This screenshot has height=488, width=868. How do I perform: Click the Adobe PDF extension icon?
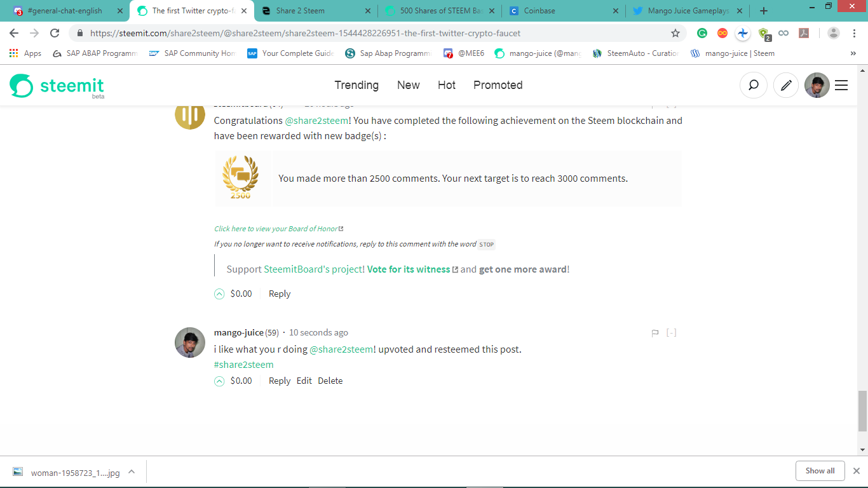coord(804,33)
